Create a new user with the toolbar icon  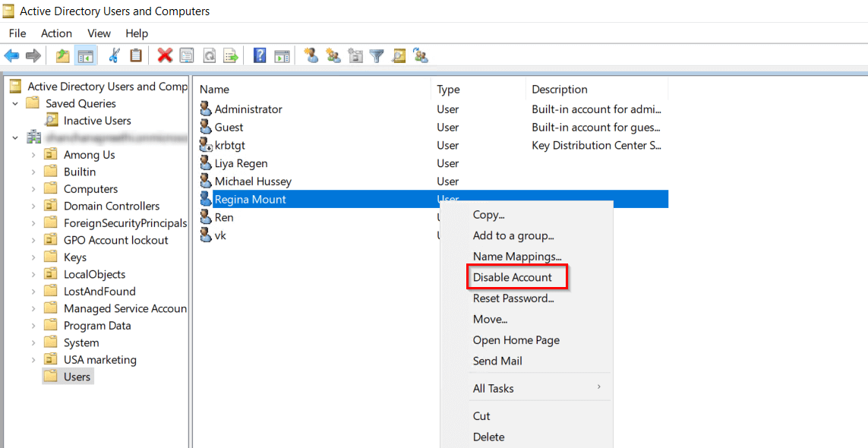pyautogui.click(x=311, y=55)
